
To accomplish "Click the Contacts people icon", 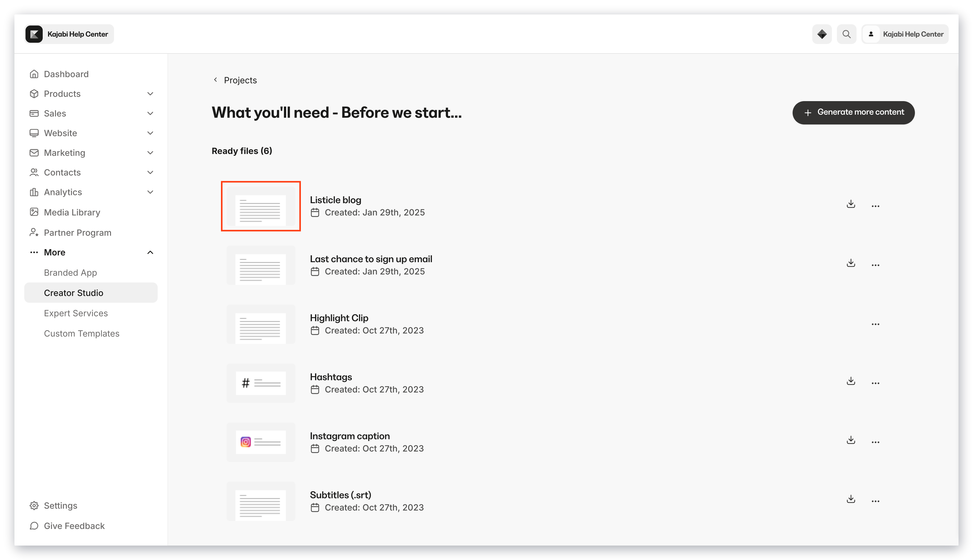I will click(34, 172).
